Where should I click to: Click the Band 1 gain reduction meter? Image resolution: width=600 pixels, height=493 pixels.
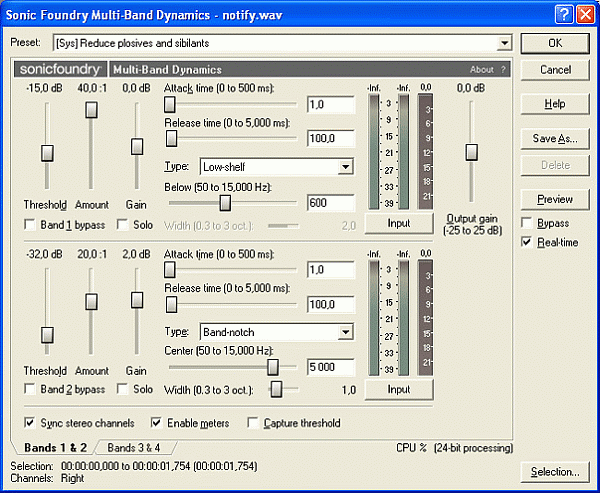pyautogui.click(x=425, y=152)
